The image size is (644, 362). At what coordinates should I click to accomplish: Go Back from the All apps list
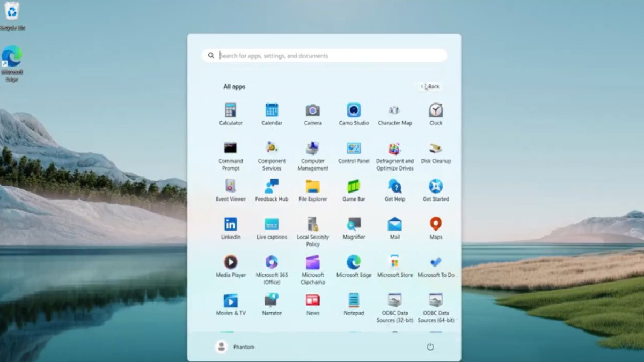[430, 86]
